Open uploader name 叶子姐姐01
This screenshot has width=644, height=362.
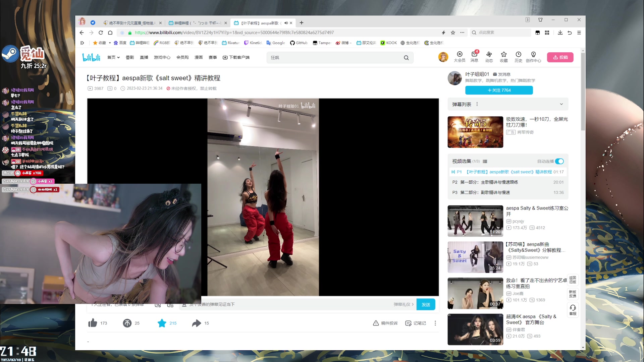point(477,74)
